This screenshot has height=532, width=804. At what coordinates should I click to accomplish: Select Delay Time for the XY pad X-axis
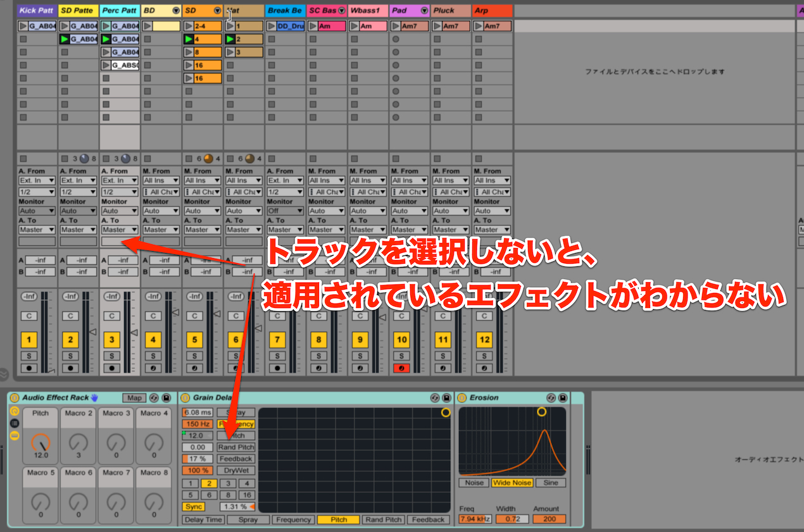203,519
